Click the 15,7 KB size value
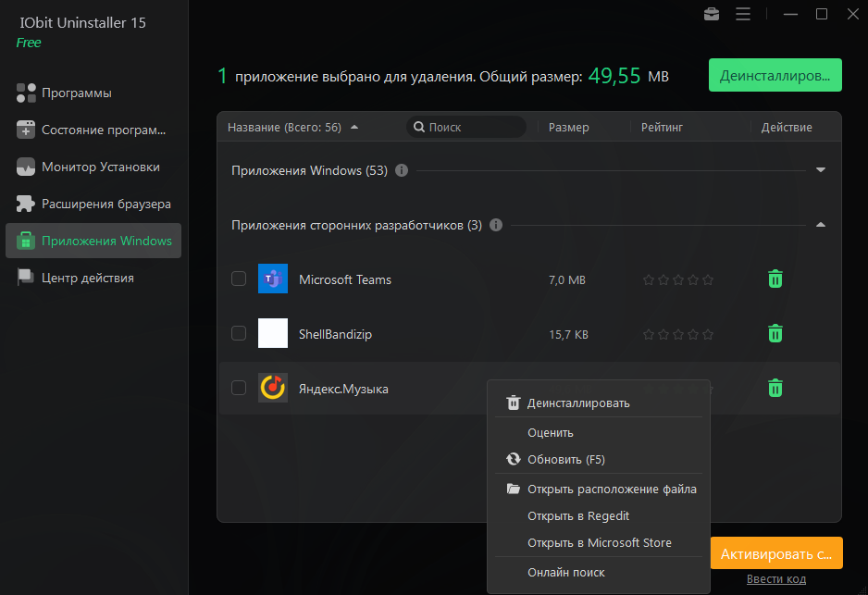The height and width of the screenshot is (595, 868). tap(568, 334)
